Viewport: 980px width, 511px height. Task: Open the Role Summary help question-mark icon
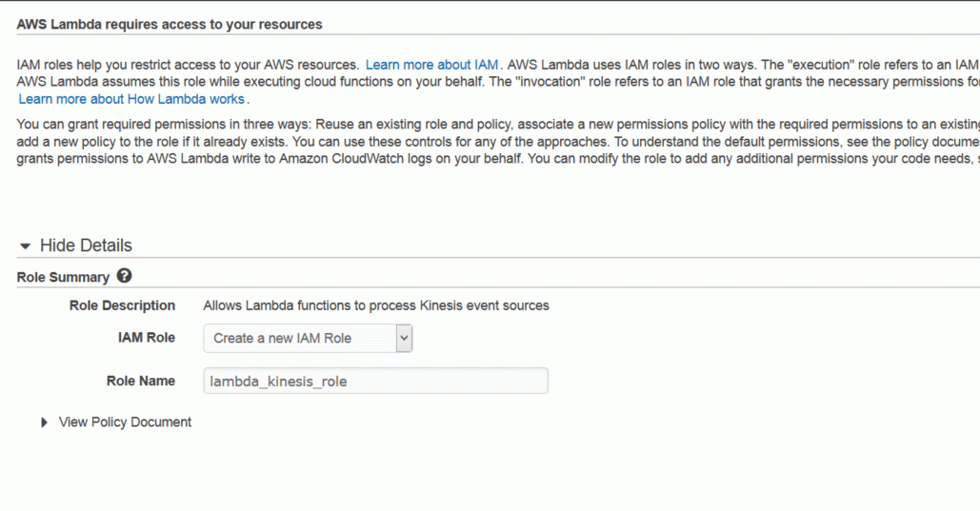[125, 276]
